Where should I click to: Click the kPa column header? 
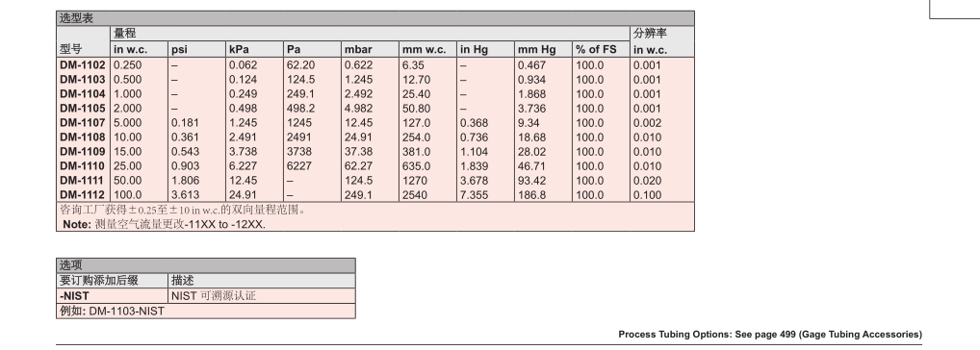click(x=239, y=50)
